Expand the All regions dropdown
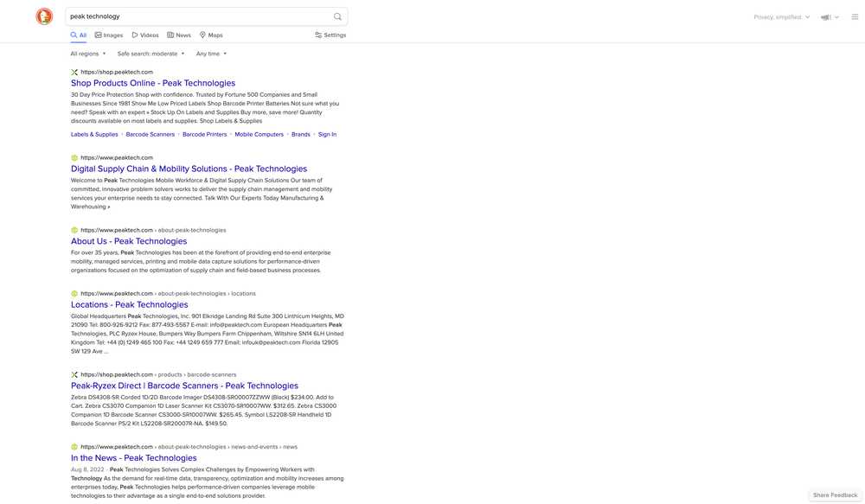The width and height of the screenshot is (865, 504). [88, 54]
